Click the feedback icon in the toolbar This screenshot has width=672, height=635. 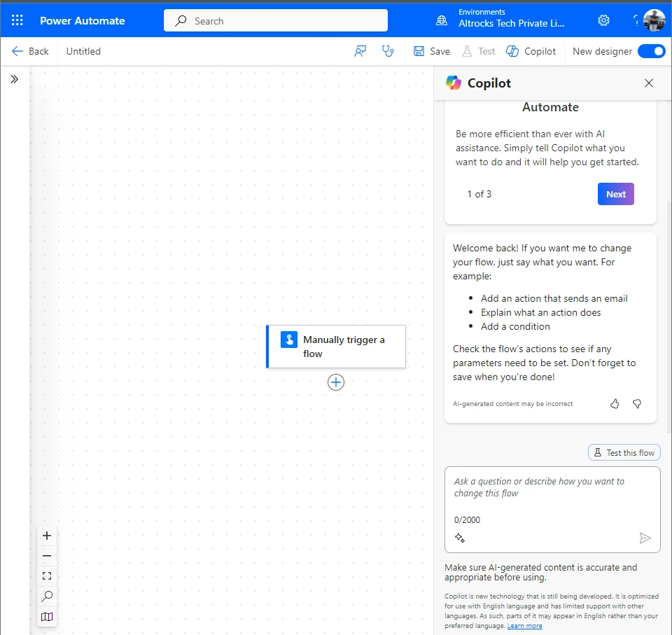[360, 51]
